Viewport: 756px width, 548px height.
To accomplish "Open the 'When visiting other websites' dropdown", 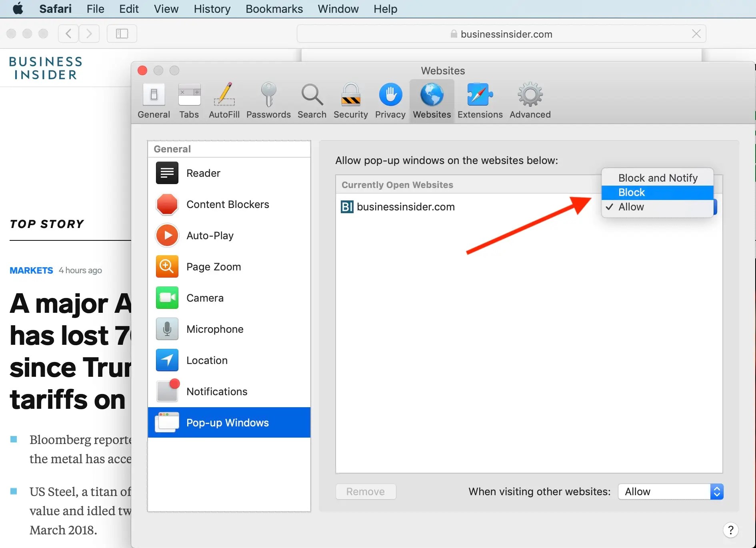I will click(670, 492).
